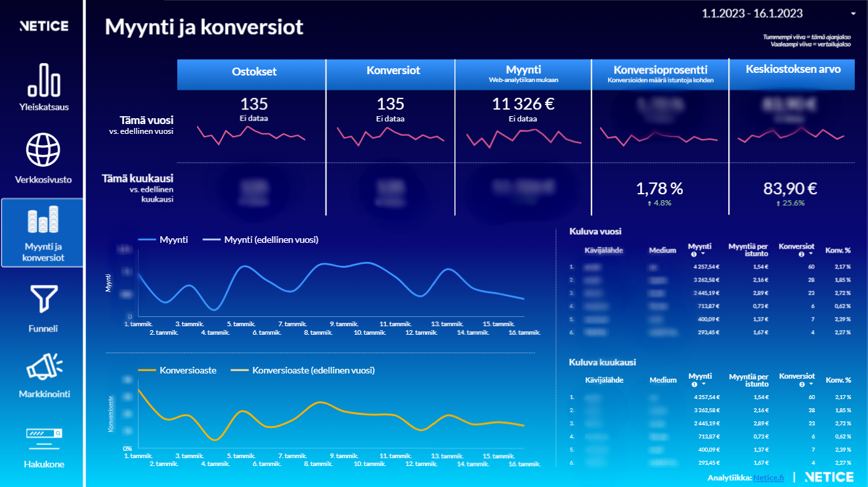The image size is (868, 487).
Task: Select the Myynti ja konversiot menu label
Action: [43, 252]
